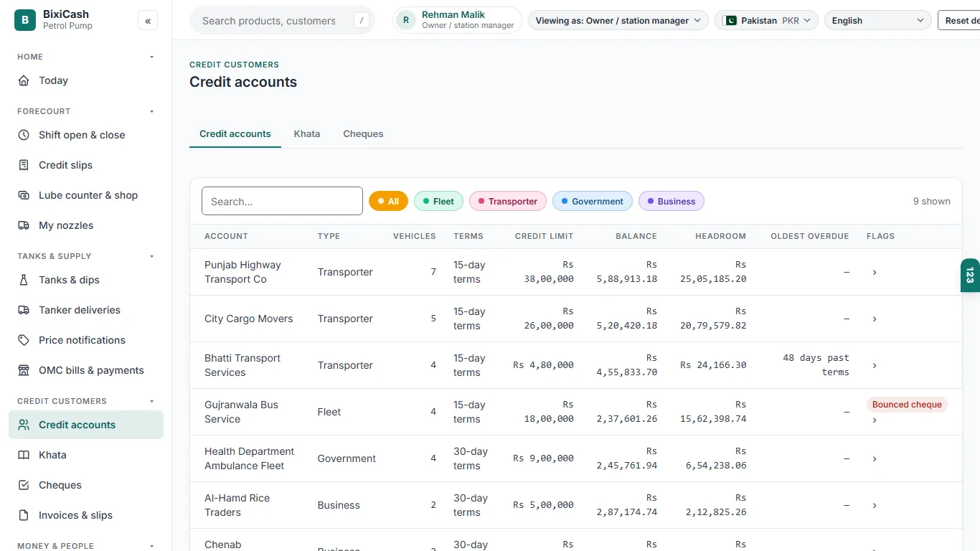Click the BixiCash logo icon
Image resolution: width=980 pixels, height=551 pixels.
tap(25, 20)
